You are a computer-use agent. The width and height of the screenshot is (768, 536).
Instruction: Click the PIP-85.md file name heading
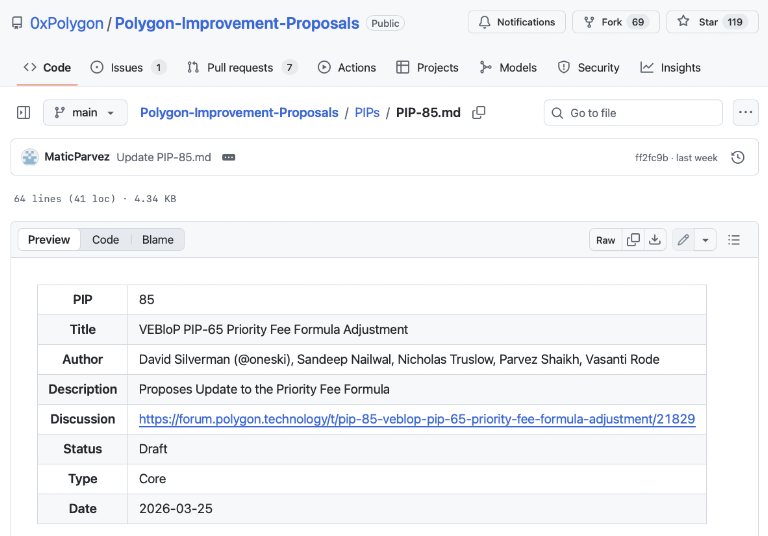coord(428,113)
